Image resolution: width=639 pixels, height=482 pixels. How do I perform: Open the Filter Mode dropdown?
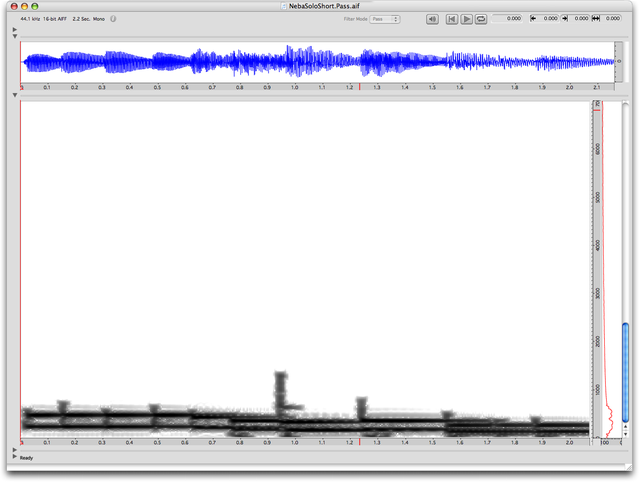point(384,19)
